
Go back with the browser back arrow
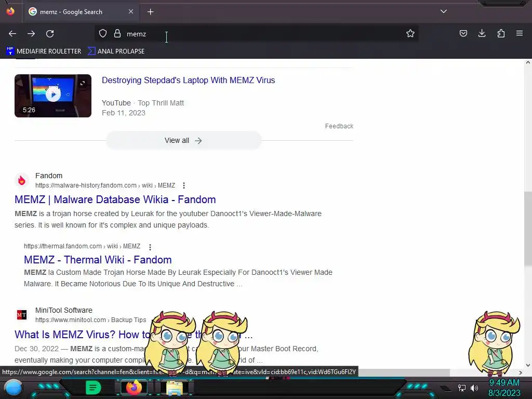tap(12, 34)
